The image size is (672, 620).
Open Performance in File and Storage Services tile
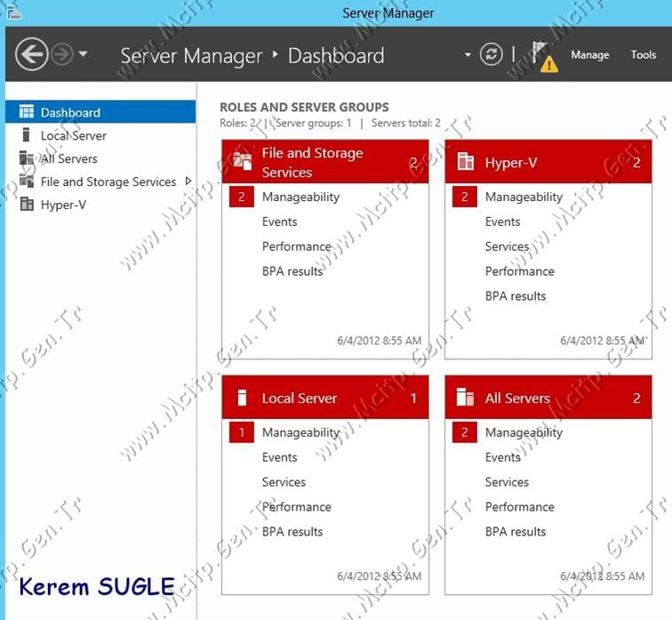[297, 246]
